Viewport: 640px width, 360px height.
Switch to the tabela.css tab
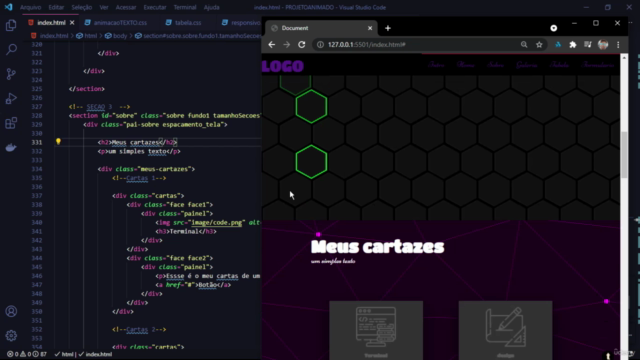(x=184, y=22)
